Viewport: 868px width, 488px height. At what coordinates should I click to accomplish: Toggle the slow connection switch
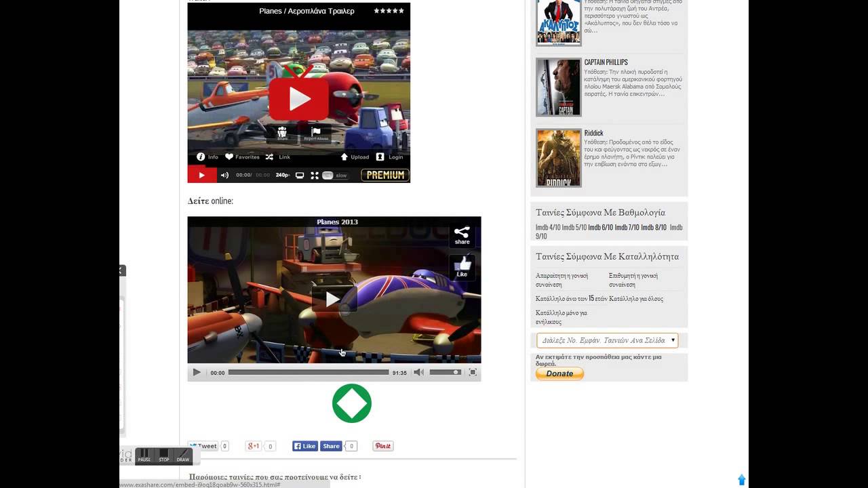pos(328,175)
